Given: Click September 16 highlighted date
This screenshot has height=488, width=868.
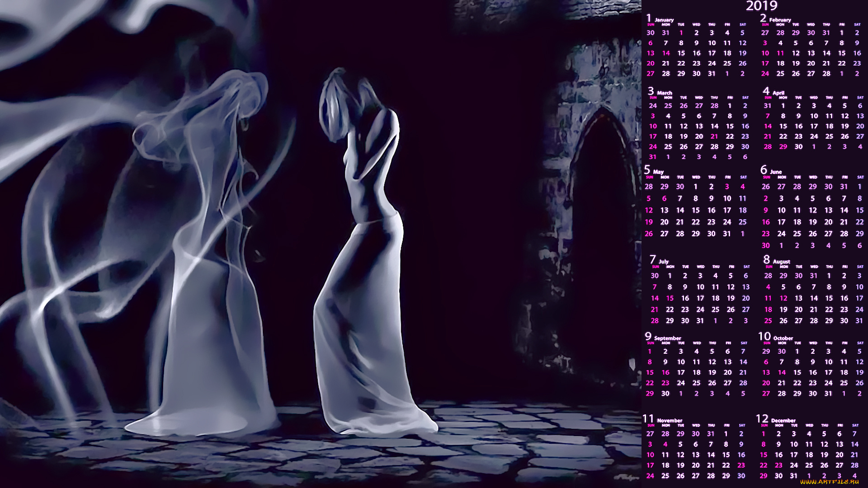Looking at the screenshot, I should [665, 373].
